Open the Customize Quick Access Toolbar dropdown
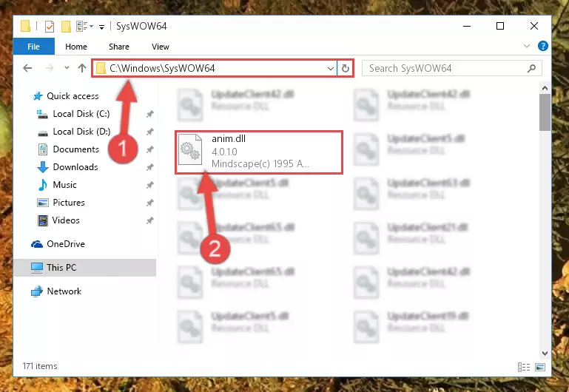This screenshot has height=392, width=569. [101, 27]
